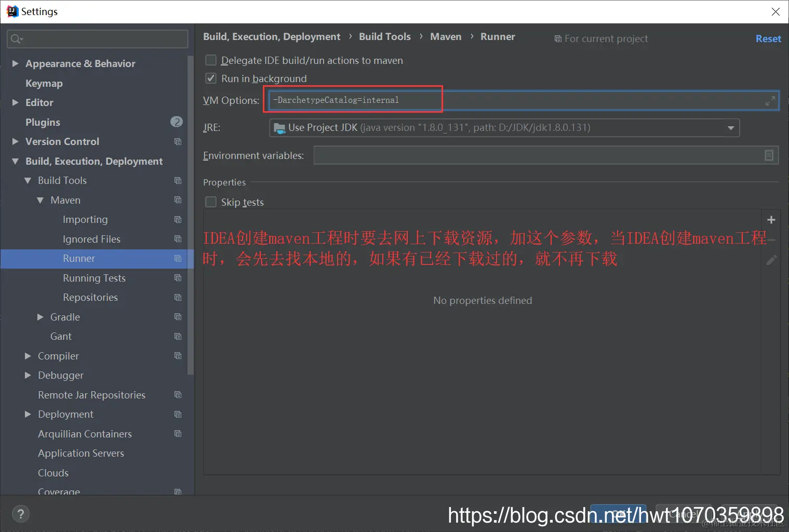This screenshot has height=532, width=789.
Task: Click project-level icon beside Gradle
Action: tap(178, 317)
